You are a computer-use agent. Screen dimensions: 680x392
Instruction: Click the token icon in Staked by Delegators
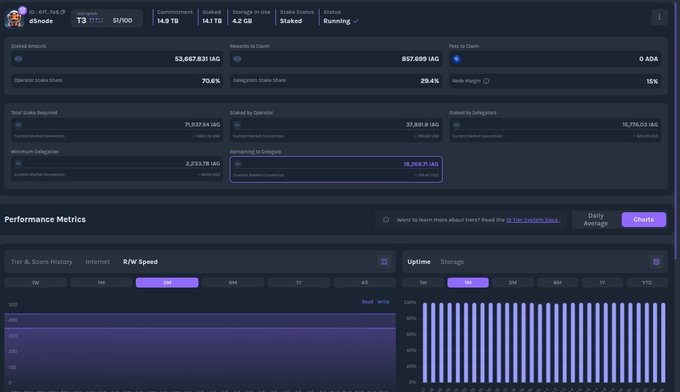point(456,125)
